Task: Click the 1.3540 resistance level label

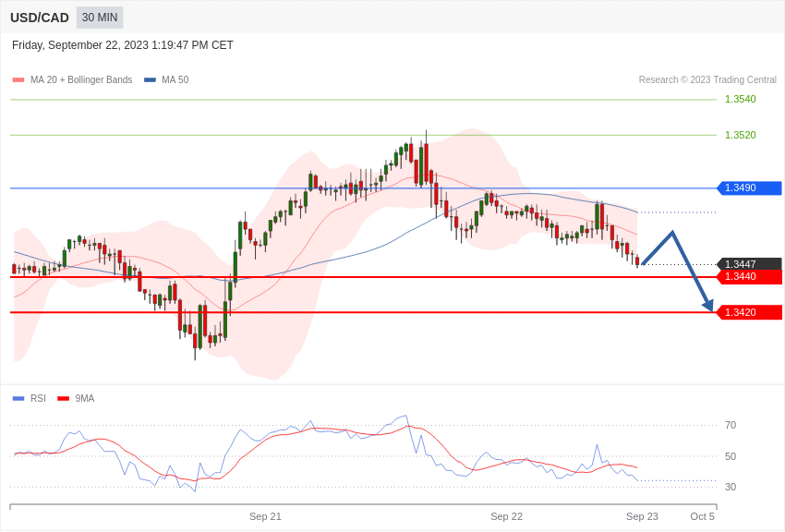Action: 741,99
